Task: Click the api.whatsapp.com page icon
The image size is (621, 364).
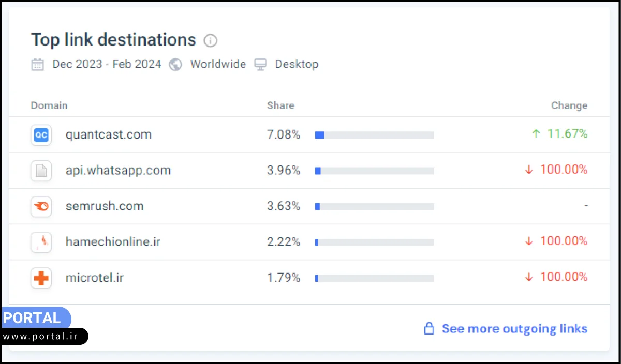Action: (41, 171)
